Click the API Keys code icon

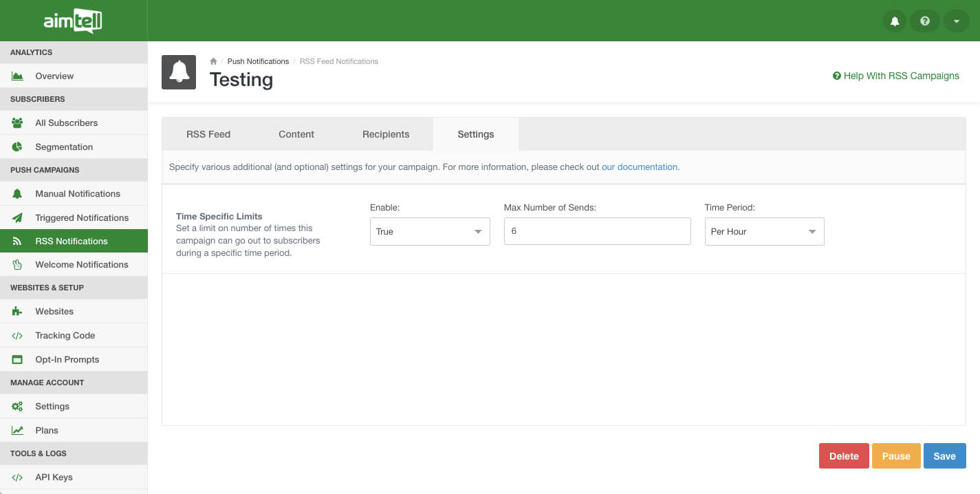(x=17, y=477)
